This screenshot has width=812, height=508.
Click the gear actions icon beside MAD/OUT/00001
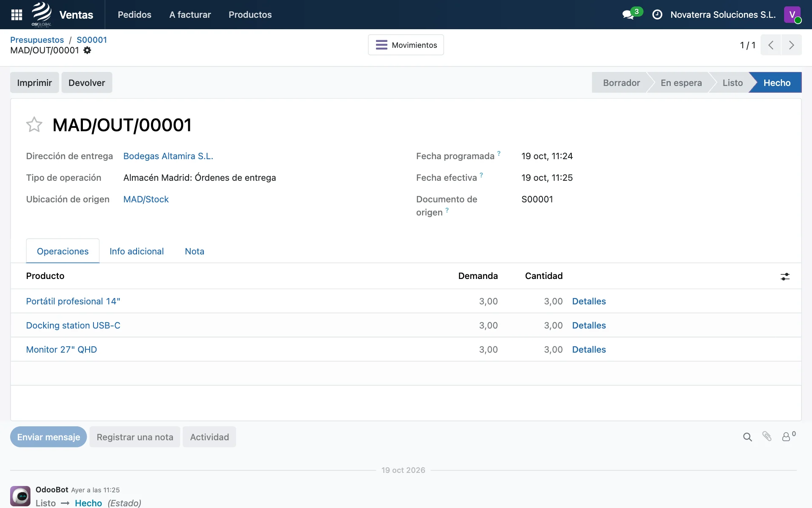pos(87,50)
